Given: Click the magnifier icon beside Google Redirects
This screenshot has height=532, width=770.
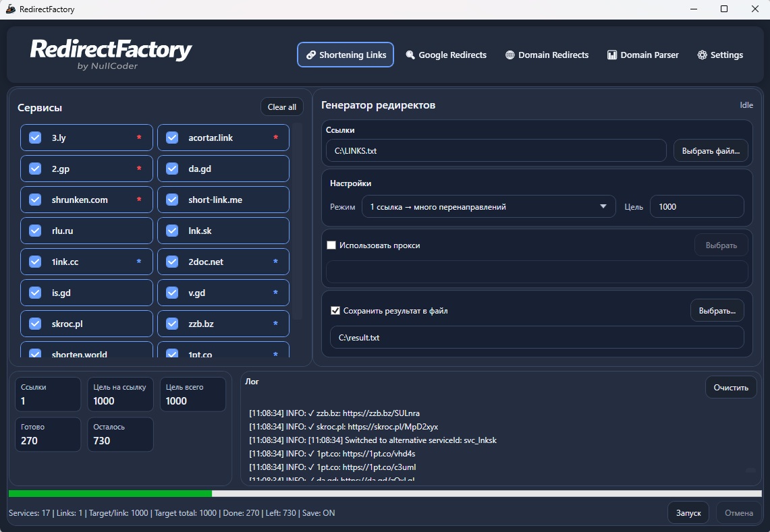Looking at the screenshot, I should pos(410,55).
